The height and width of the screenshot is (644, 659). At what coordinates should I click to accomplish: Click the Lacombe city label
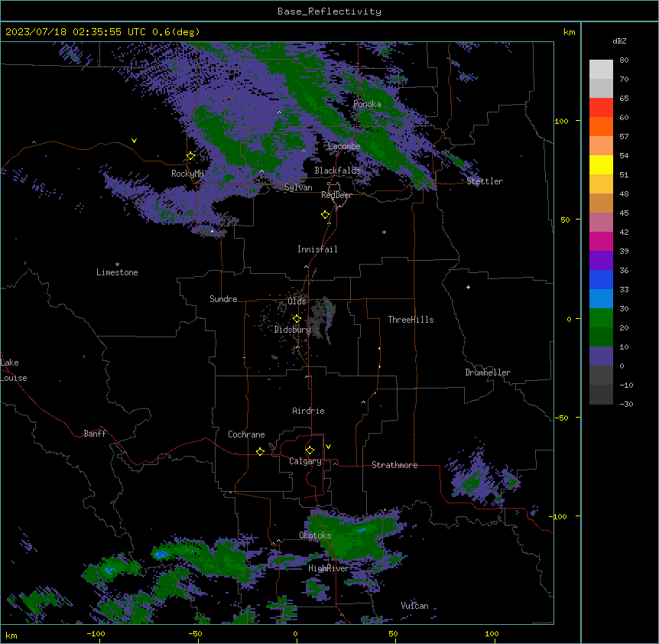pos(344,146)
